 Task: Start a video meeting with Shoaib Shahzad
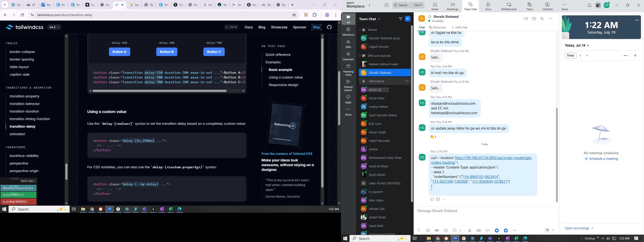point(526,19)
